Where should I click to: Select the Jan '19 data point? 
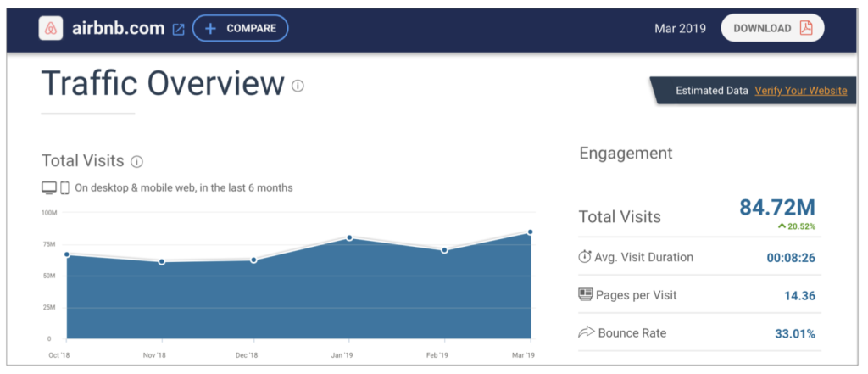(x=349, y=237)
